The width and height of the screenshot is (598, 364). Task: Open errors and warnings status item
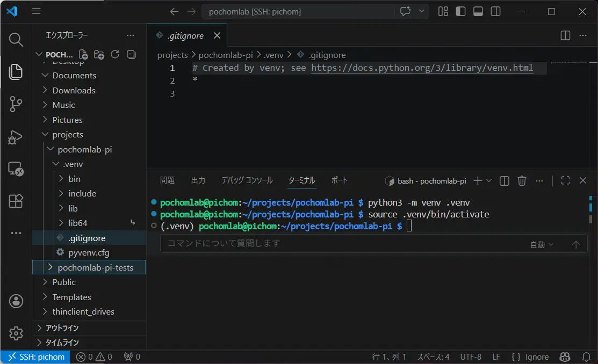94,357
